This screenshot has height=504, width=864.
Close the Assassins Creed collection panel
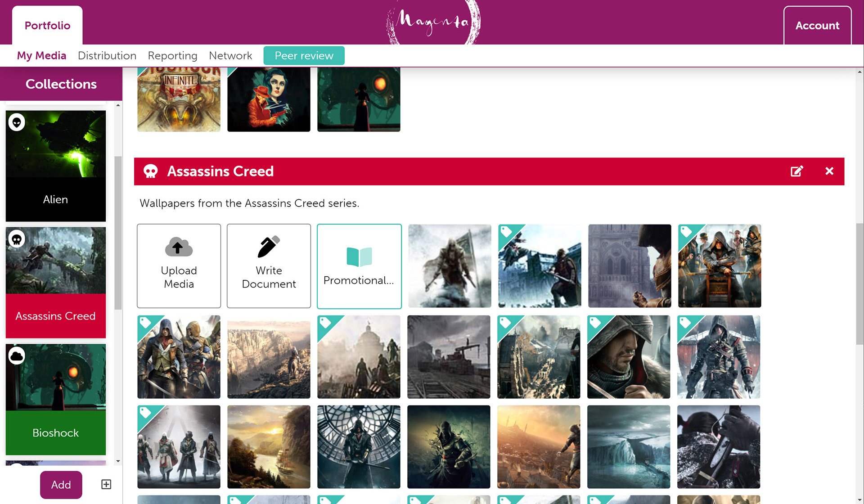point(829,171)
